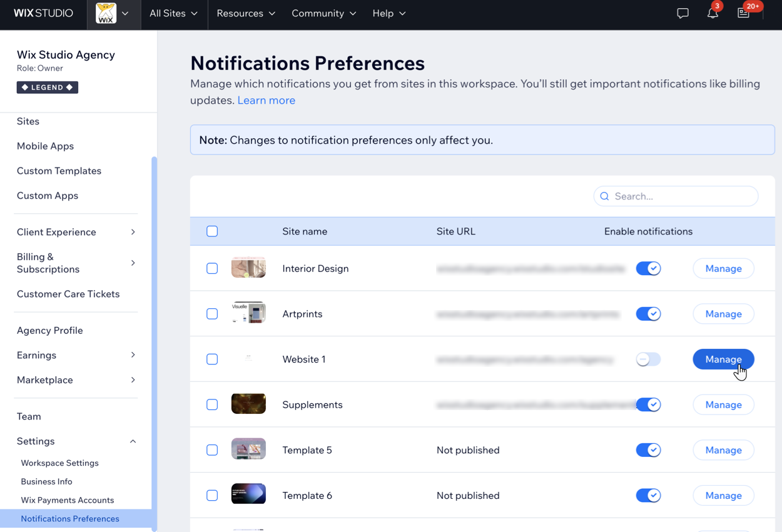
Task: Click the Wix Studio logo
Action: click(43, 13)
